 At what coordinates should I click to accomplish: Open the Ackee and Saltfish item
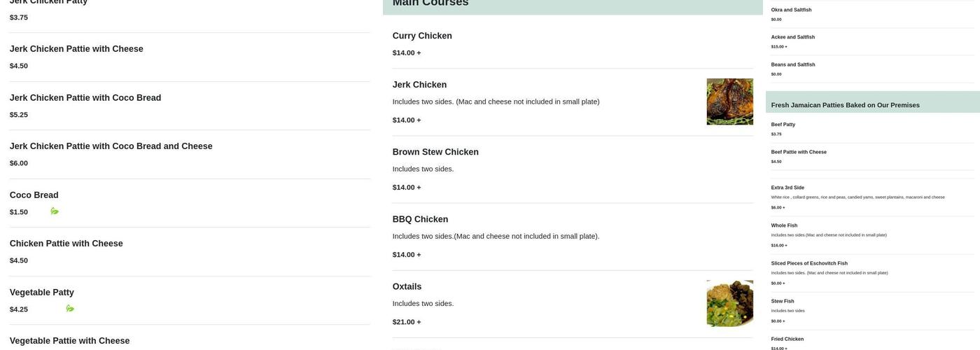(792, 37)
